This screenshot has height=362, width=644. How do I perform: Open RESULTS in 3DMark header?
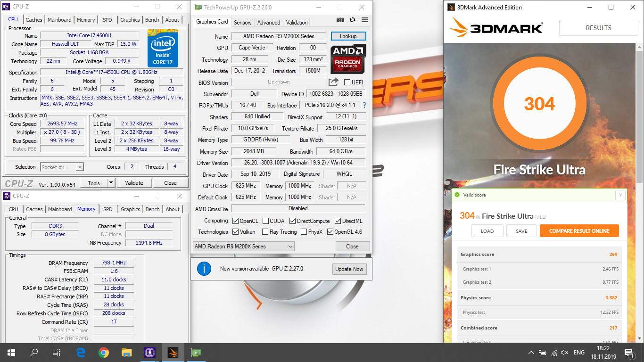click(598, 28)
